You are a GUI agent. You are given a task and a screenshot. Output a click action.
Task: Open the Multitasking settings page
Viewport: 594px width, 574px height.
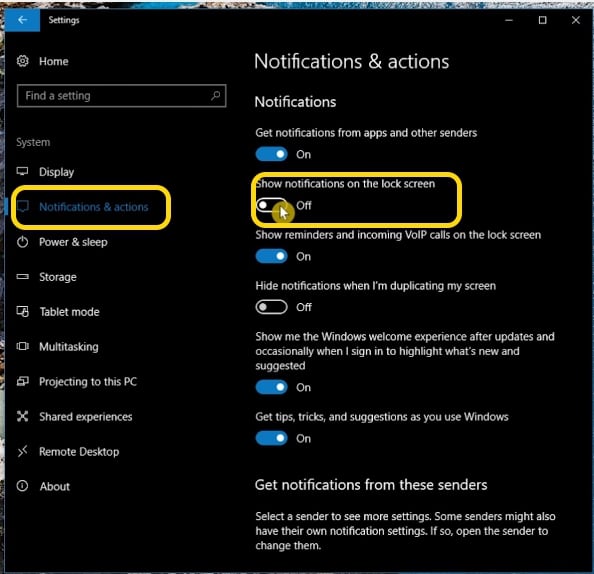tap(69, 347)
